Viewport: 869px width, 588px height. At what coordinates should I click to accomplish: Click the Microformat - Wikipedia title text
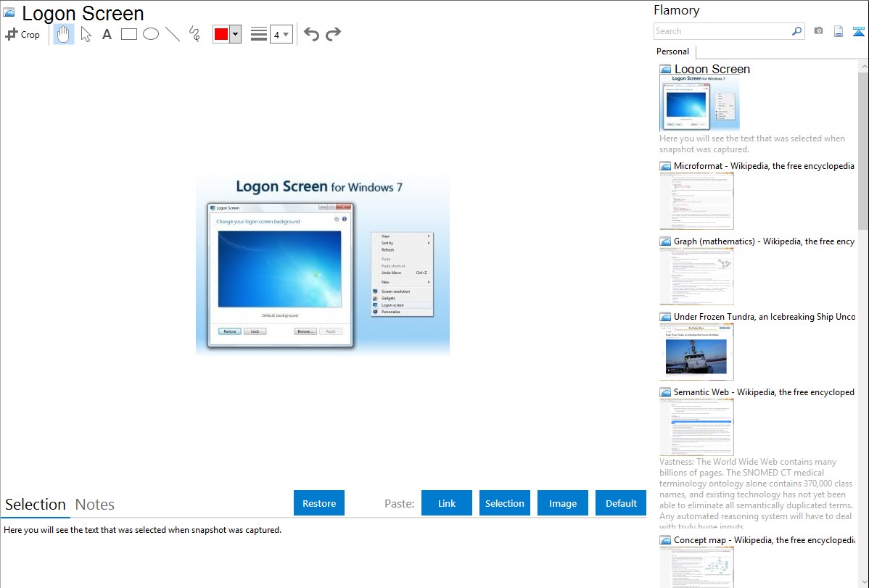click(x=764, y=166)
